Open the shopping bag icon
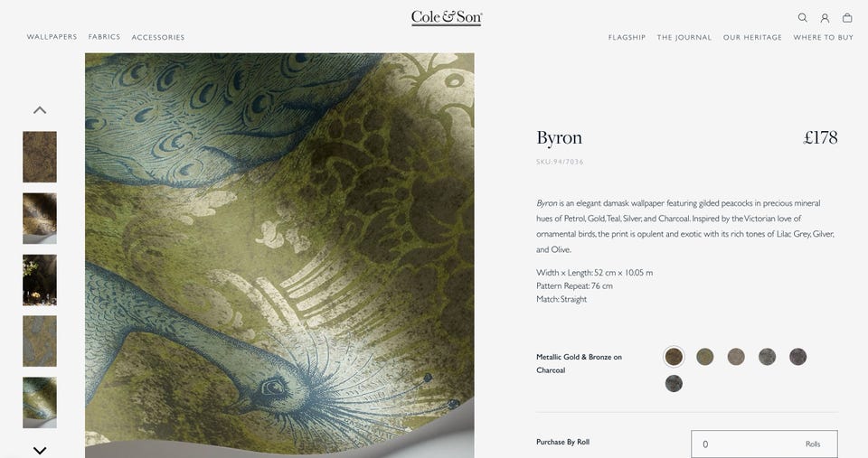Image resolution: width=868 pixels, height=458 pixels. (x=847, y=18)
